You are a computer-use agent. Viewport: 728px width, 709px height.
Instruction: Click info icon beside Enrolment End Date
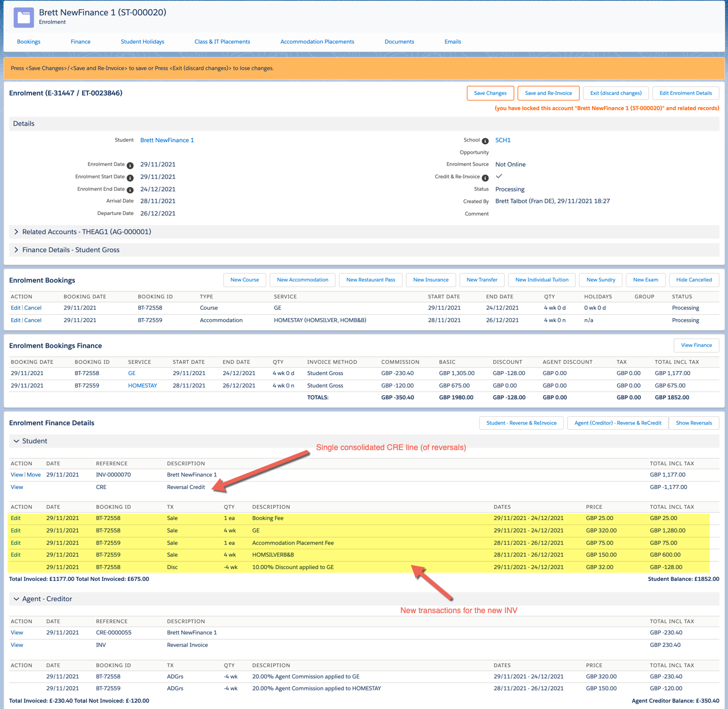(x=130, y=190)
